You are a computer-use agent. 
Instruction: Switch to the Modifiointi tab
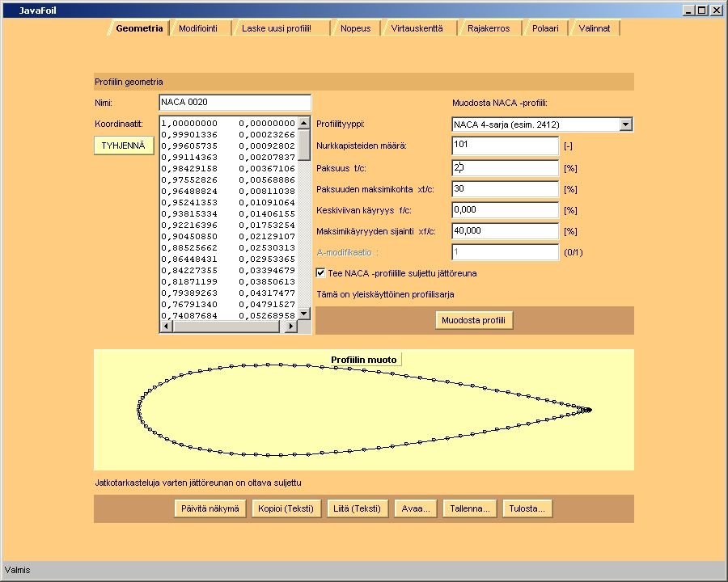click(198, 28)
